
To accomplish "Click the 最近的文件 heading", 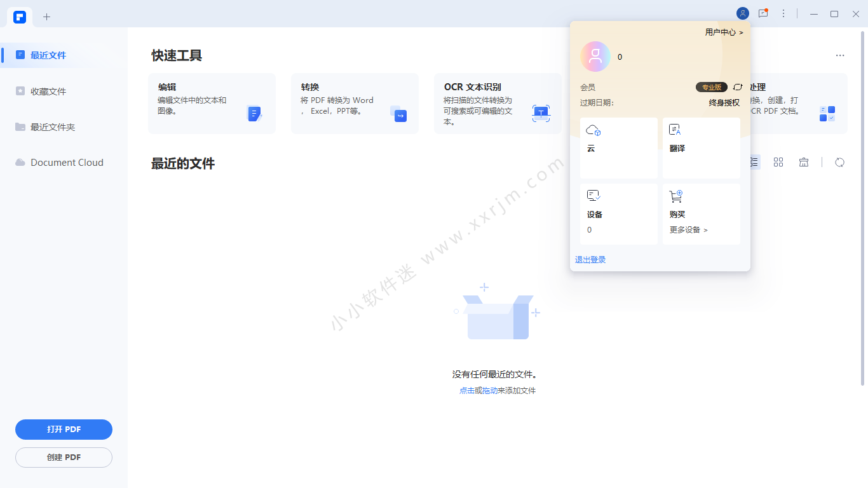I will [183, 163].
